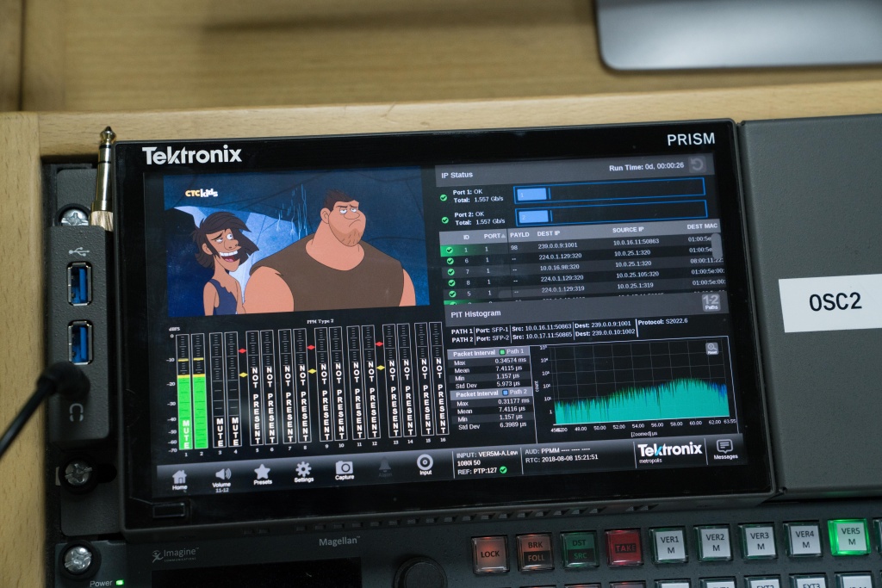The width and height of the screenshot is (882, 588).
Task: Tap the Home icon on the PRISM bar
Action: (179, 480)
